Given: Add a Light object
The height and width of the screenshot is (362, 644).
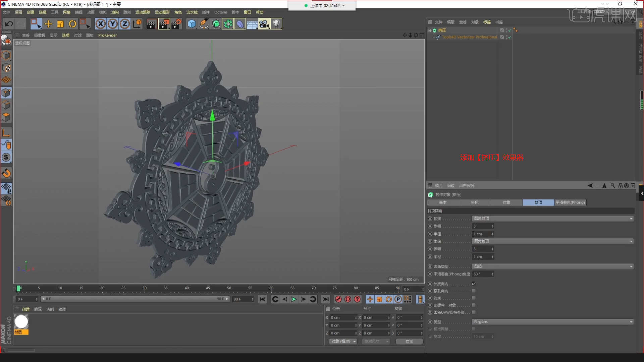Looking at the screenshot, I should 276,24.
